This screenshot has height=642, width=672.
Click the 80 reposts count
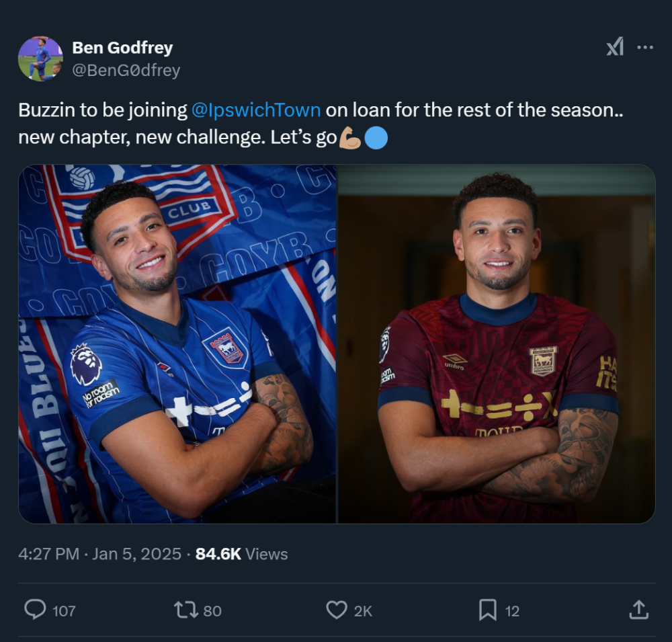212,610
